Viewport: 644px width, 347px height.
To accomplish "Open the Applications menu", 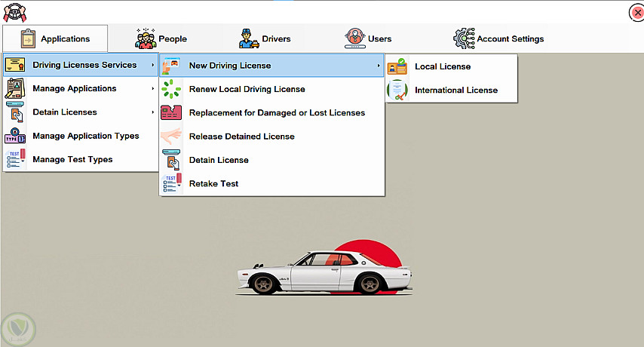I will (55, 38).
